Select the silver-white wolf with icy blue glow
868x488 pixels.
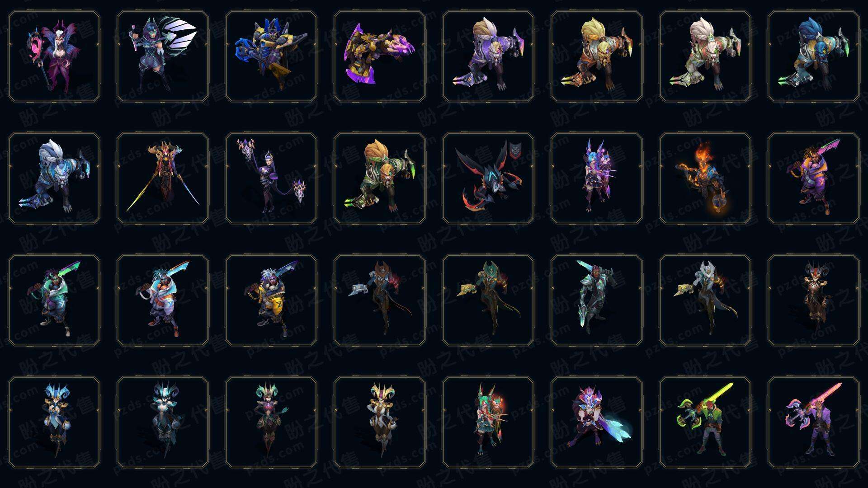(54, 178)
